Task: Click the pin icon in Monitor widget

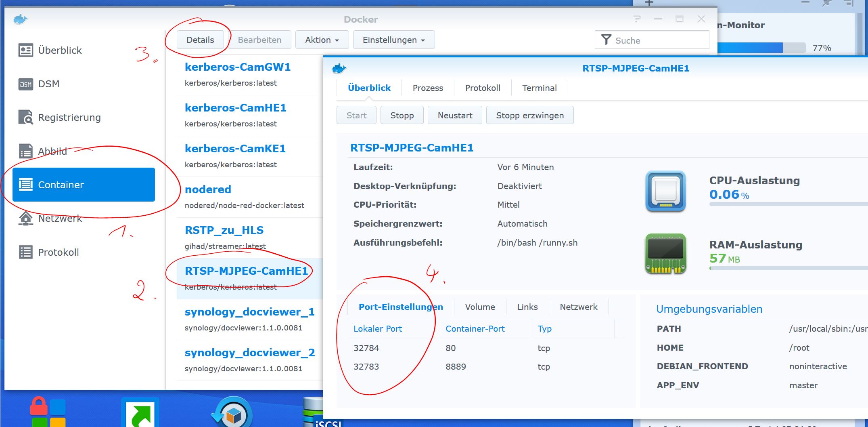Action: 826,3
